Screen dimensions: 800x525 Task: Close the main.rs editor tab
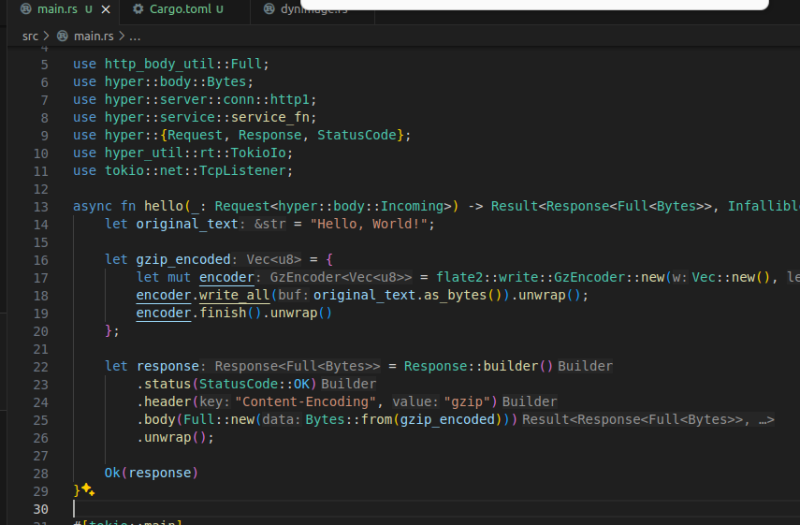point(105,9)
